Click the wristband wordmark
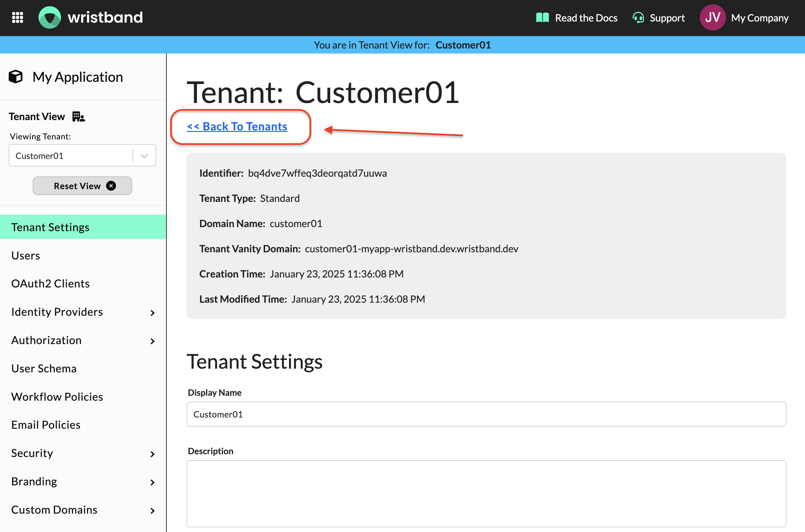Screen dimensions: 805x532 point(105,17)
